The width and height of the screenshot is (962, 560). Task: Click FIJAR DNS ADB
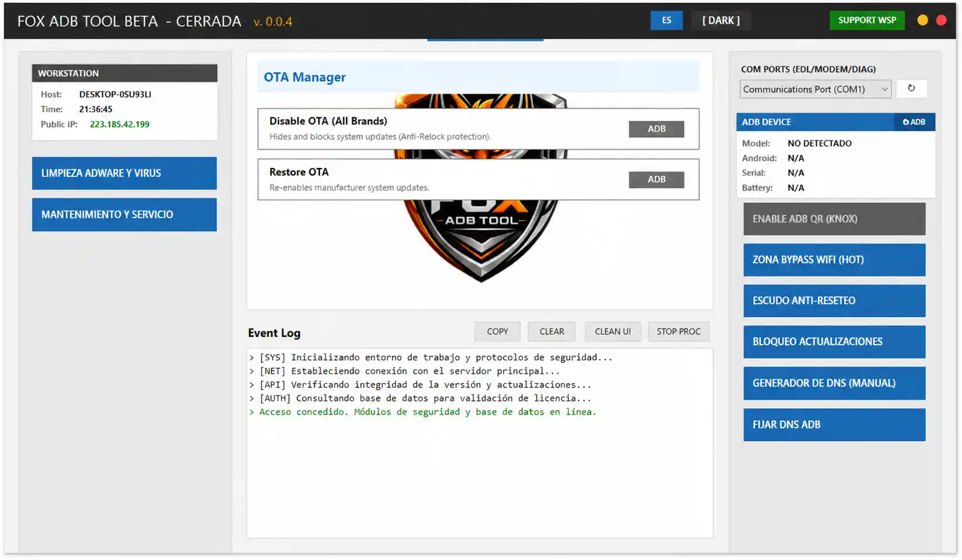[x=834, y=425]
